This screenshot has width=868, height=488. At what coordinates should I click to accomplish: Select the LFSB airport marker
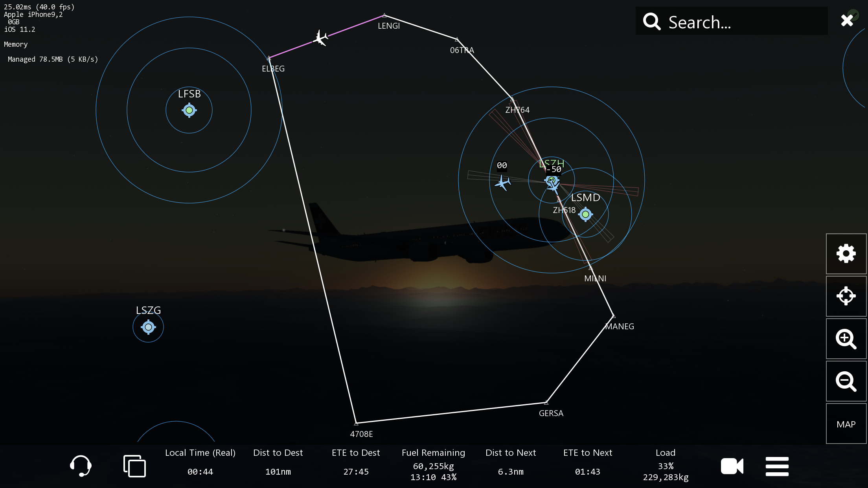pyautogui.click(x=189, y=110)
